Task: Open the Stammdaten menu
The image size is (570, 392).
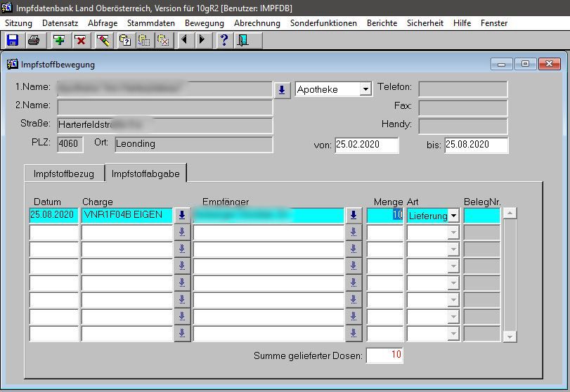Action: click(151, 23)
